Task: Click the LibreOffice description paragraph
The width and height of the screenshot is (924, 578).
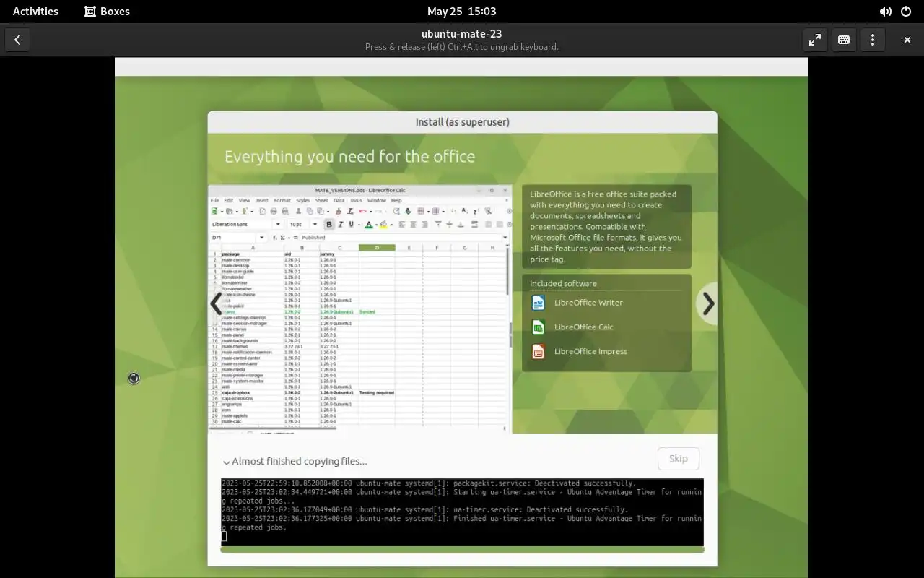Action: [x=606, y=226]
